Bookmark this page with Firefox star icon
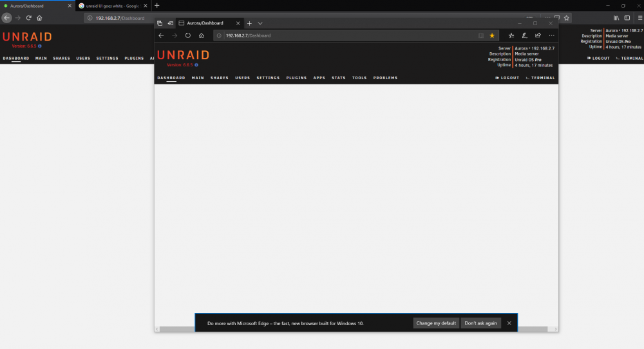The image size is (644, 349). pos(567,18)
